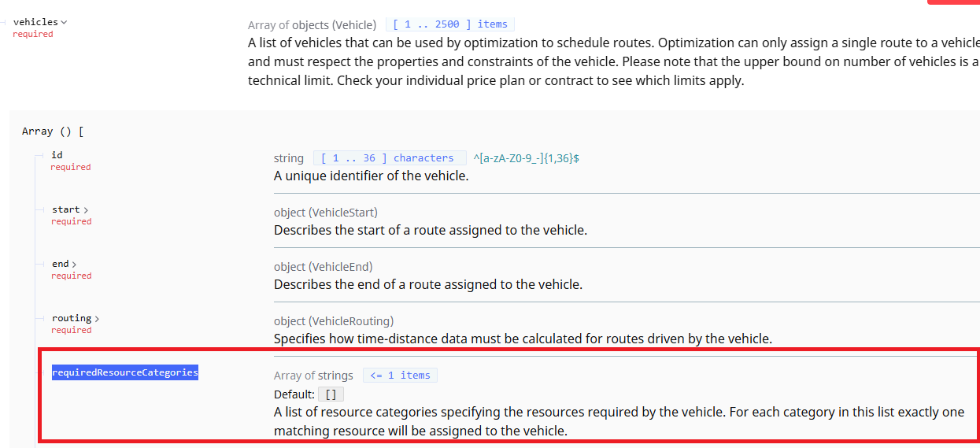The image size is (980, 448).
Task: Expand the routing property chevron
Action: (x=97, y=319)
